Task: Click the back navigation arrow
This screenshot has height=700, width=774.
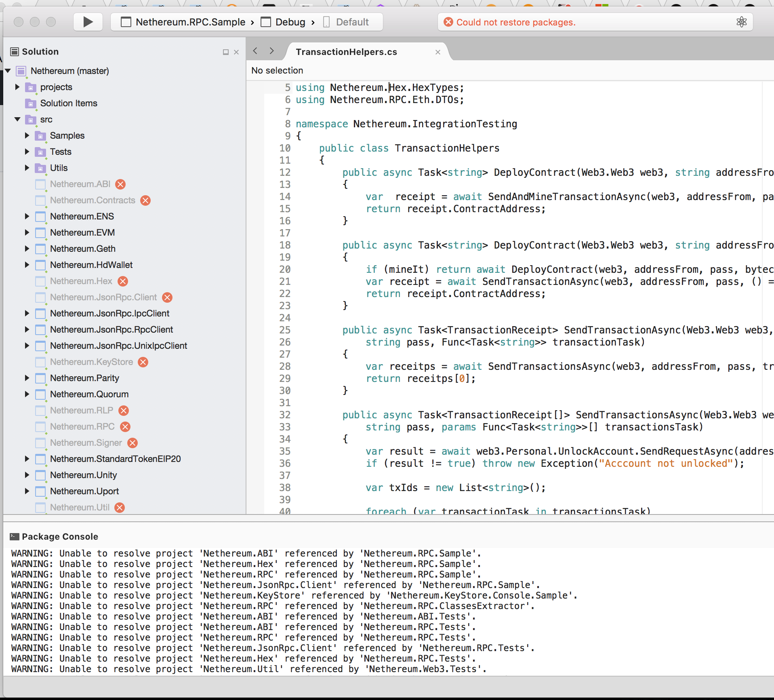Action: (x=255, y=51)
